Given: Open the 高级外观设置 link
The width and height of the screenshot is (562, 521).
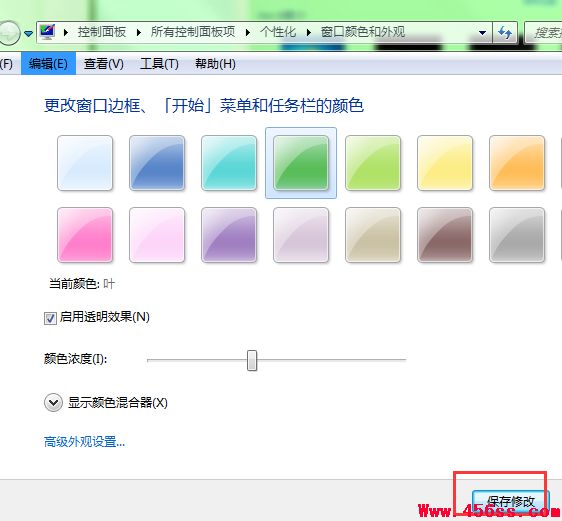Looking at the screenshot, I should pyautogui.click(x=84, y=442).
